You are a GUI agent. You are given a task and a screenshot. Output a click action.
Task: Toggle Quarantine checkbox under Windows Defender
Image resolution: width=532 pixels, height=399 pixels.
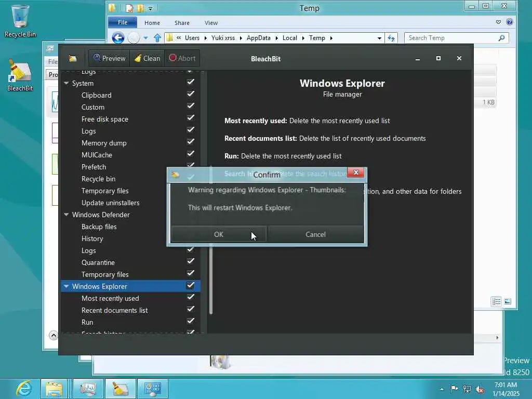tap(191, 261)
